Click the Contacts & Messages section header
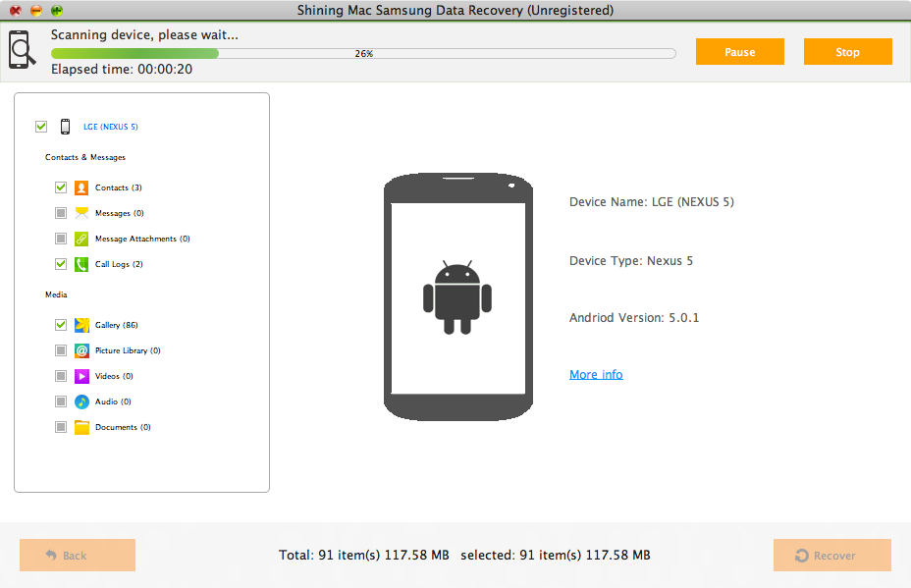This screenshot has width=911, height=588. [85, 157]
